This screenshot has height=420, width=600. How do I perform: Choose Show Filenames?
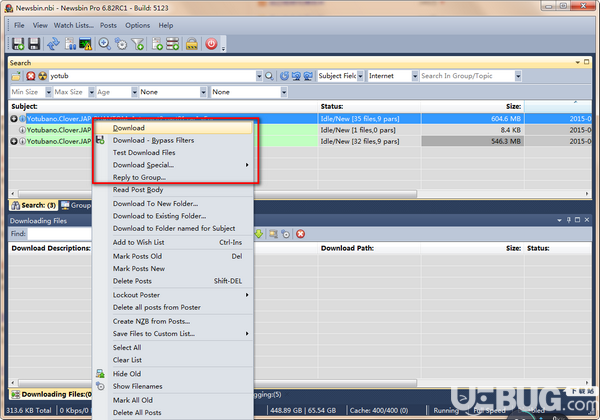coord(173,386)
